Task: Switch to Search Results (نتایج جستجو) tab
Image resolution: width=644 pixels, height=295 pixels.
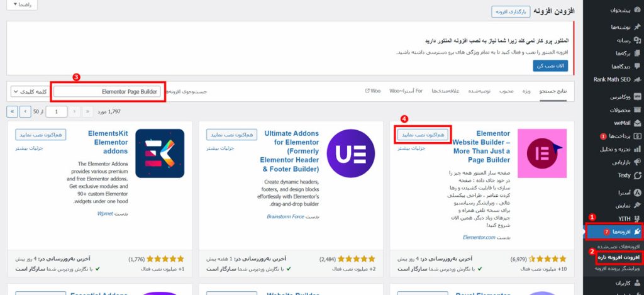Action: coord(553,91)
